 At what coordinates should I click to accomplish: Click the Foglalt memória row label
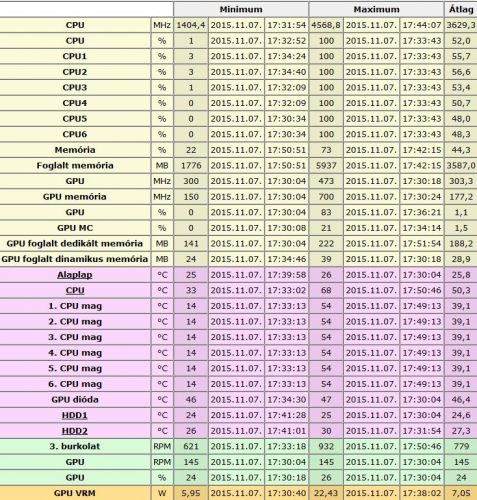(x=75, y=166)
